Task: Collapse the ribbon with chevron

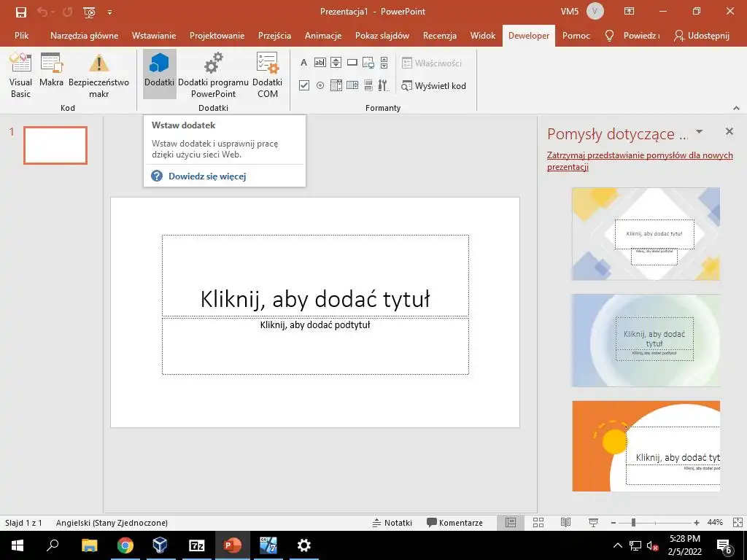Action: (x=737, y=108)
